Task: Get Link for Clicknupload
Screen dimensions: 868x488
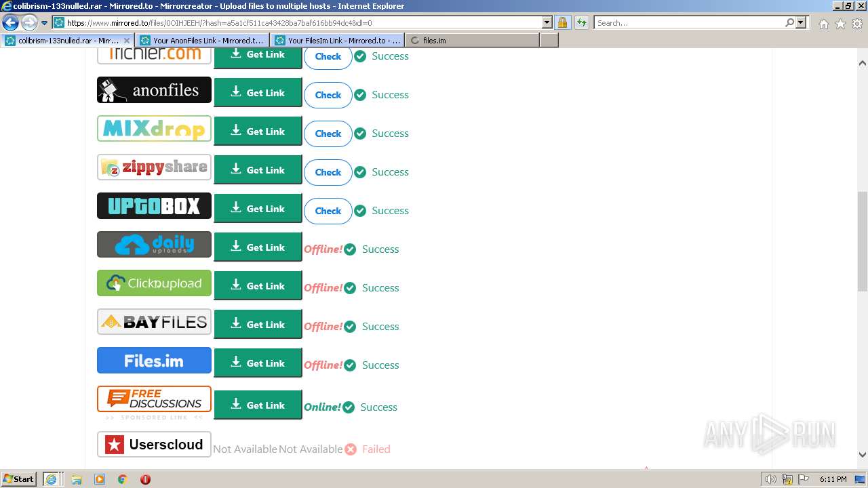Action: [258, 286]
